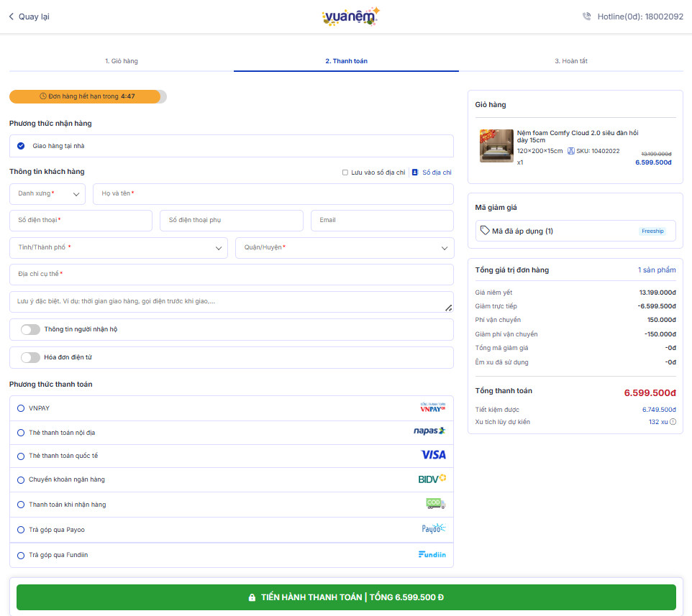Click the Napas logo icon

(429, 431)
